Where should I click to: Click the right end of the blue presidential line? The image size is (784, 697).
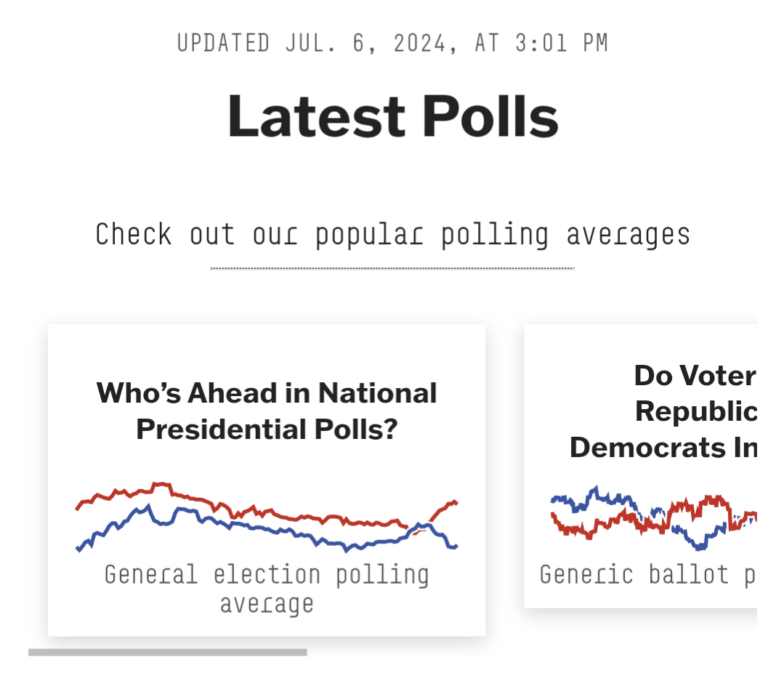[x=456, y=547]
